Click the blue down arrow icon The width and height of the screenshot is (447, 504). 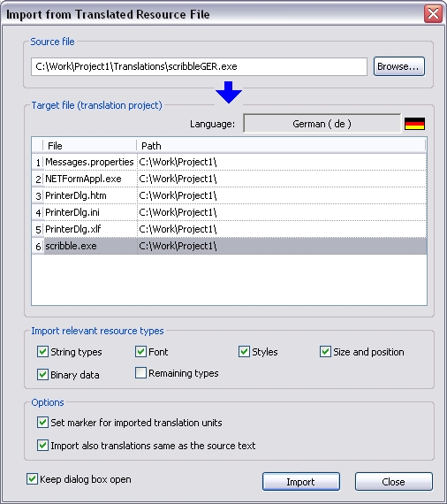(229, 92)
